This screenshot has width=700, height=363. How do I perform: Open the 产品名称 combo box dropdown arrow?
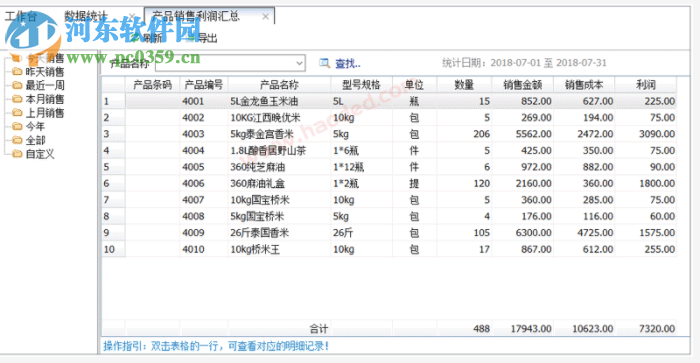pyautogui.click(x=300, y=63)
